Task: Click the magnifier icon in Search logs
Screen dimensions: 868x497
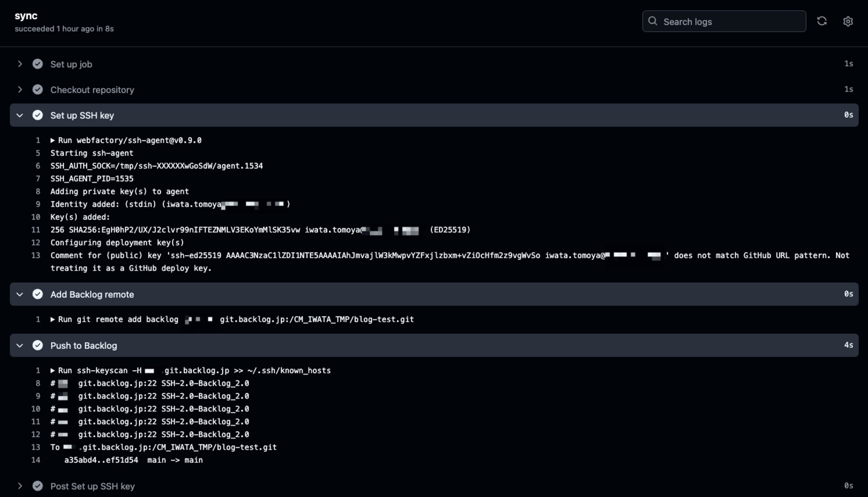Action: coord(652,21)
